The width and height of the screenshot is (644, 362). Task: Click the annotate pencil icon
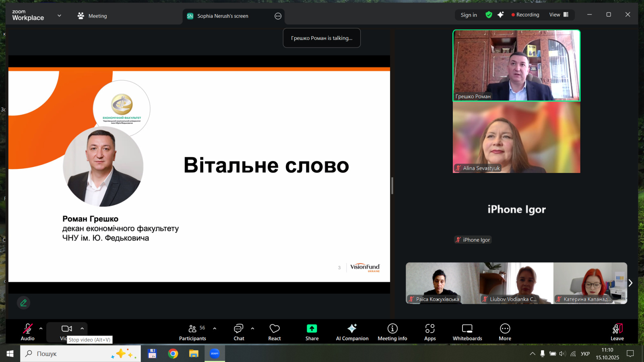point(23,303)
